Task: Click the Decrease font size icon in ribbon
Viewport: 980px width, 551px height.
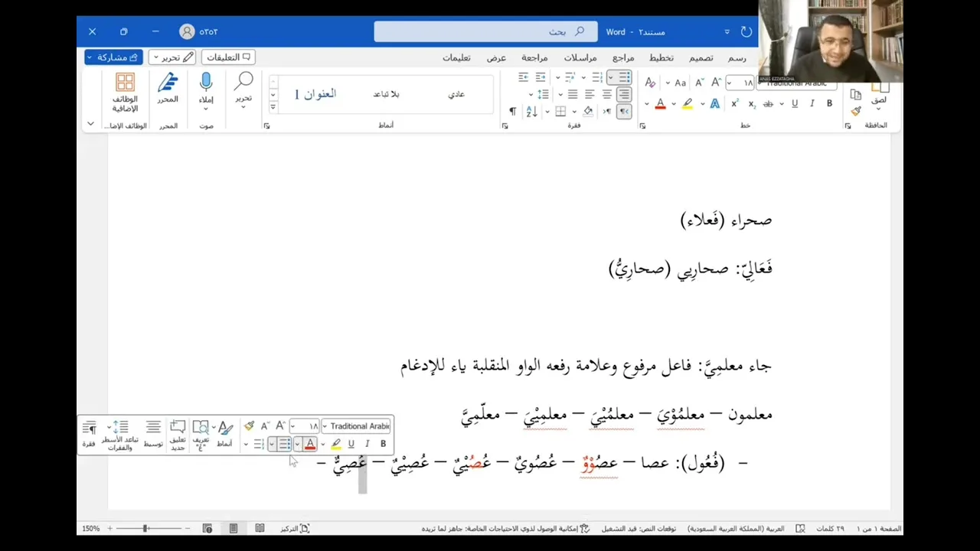Action: tap(700, 83)
